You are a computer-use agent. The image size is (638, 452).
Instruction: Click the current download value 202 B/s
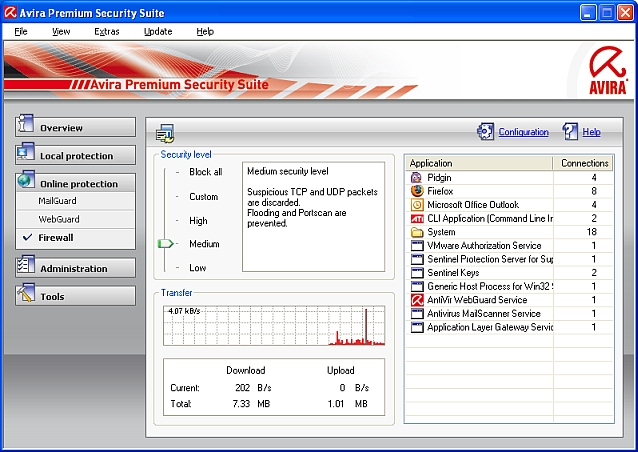tap(253, 388)
